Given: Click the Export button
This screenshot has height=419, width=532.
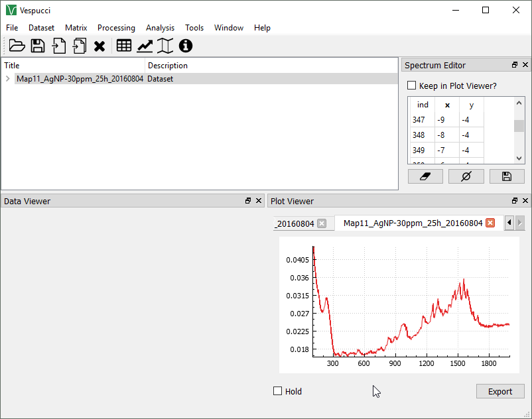Looking at the screenshot, I should 500,391.
